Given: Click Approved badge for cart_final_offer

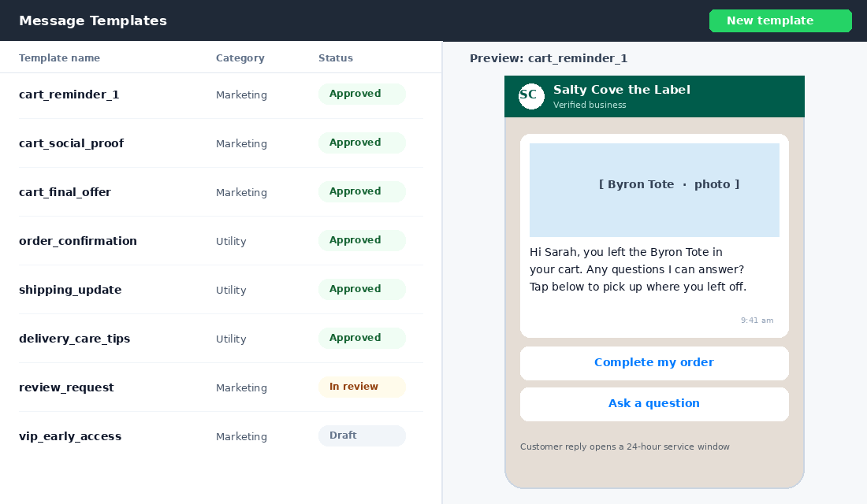Looking at the screenshot, I should tap(362, 191).
